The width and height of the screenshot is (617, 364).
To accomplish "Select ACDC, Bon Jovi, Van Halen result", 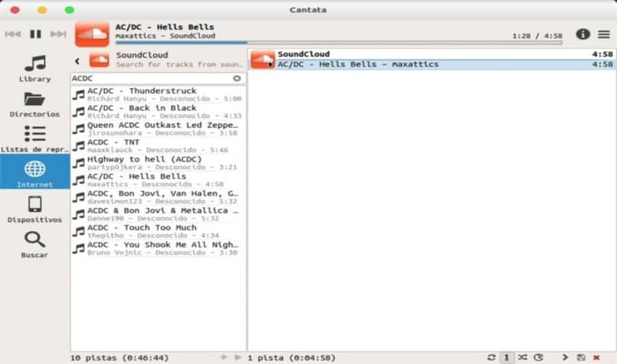I will [158, 197].
